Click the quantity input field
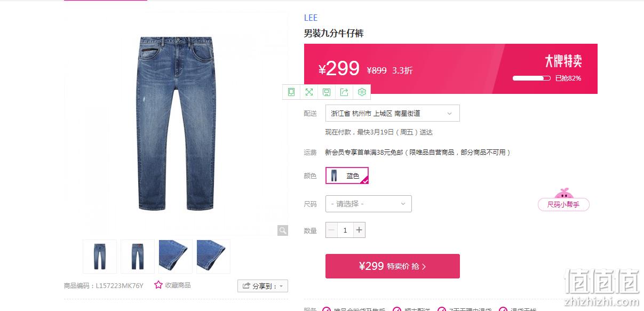This screenshot has width=644, height=311. tap(345, 230)
